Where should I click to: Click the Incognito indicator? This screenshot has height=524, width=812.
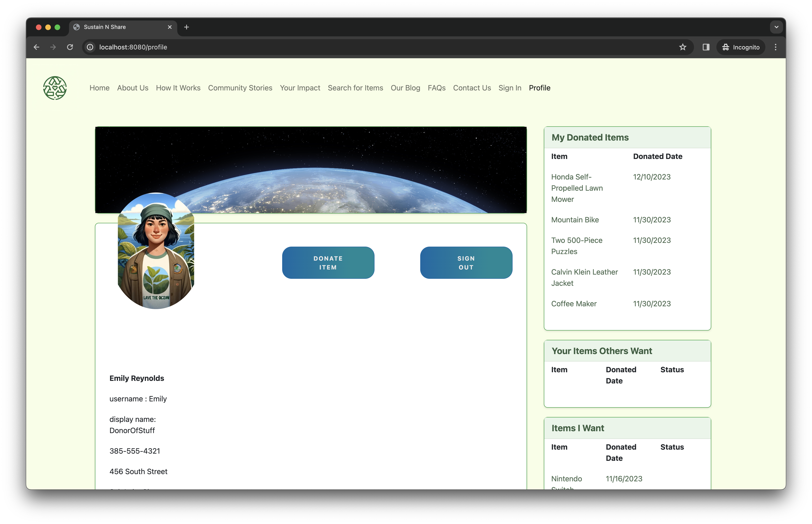coord(741,47)
